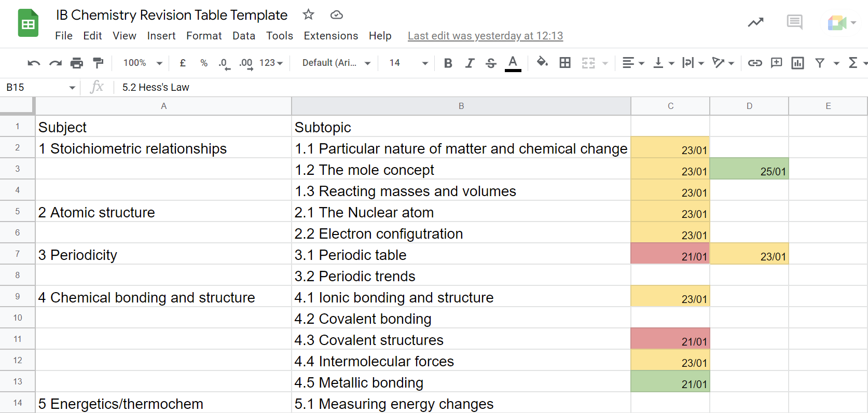The height and width of the screenshot is (413, 868).
Task: Open the Edit menu
Action: point(92,36)
